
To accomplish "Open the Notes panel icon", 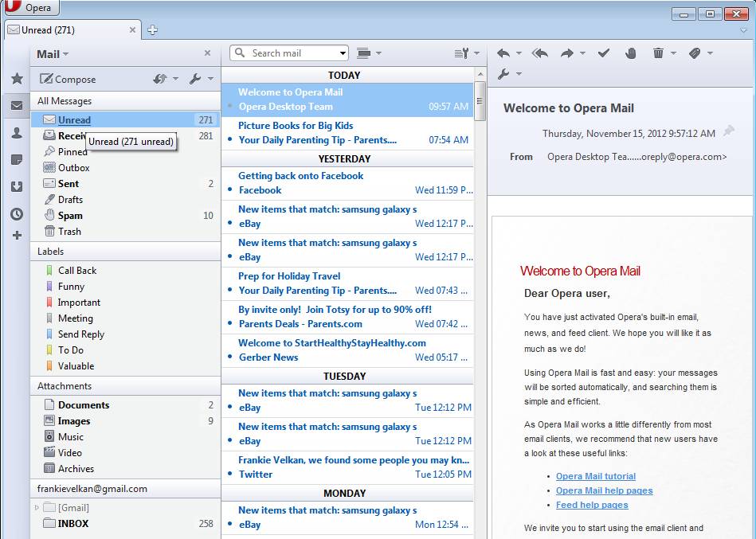I will [x=17, y=159].
